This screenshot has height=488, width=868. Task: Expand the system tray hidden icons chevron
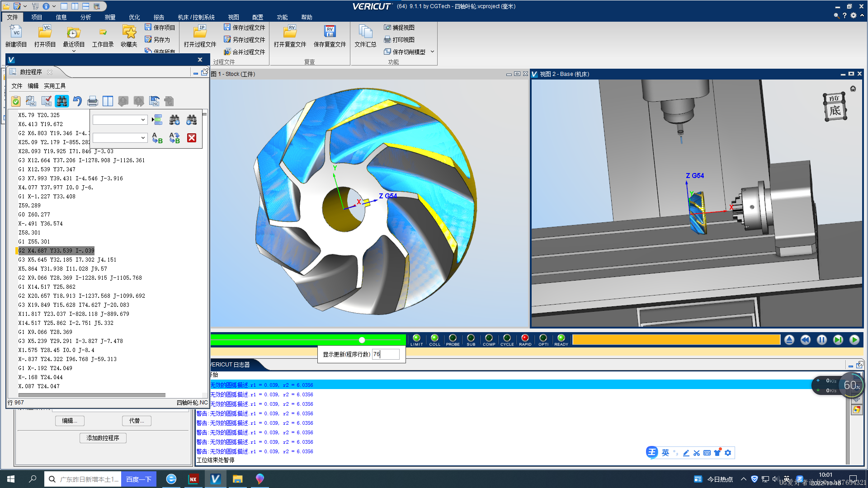point(743,479)
